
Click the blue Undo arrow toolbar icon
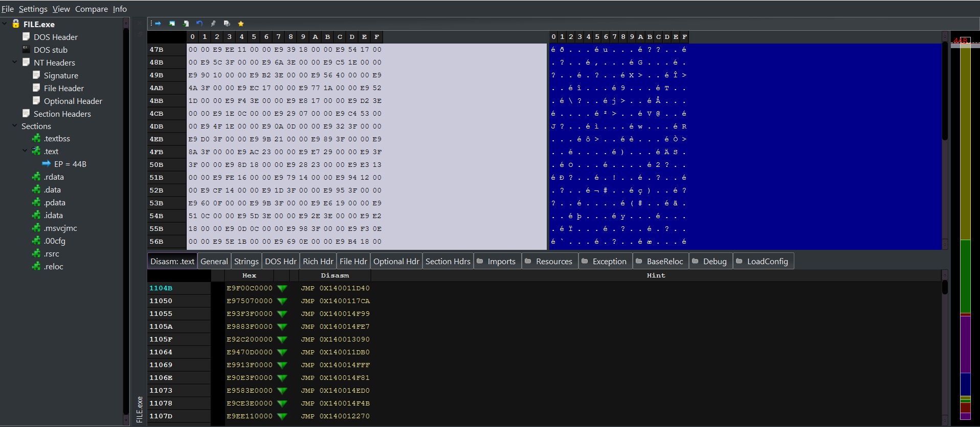tap(199, 24)
